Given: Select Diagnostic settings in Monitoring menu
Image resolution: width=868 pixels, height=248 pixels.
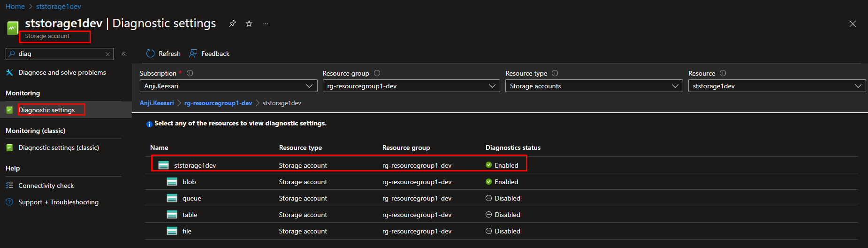Looking at the screenshot, I should pyautogui.click(x=46, y=110).
